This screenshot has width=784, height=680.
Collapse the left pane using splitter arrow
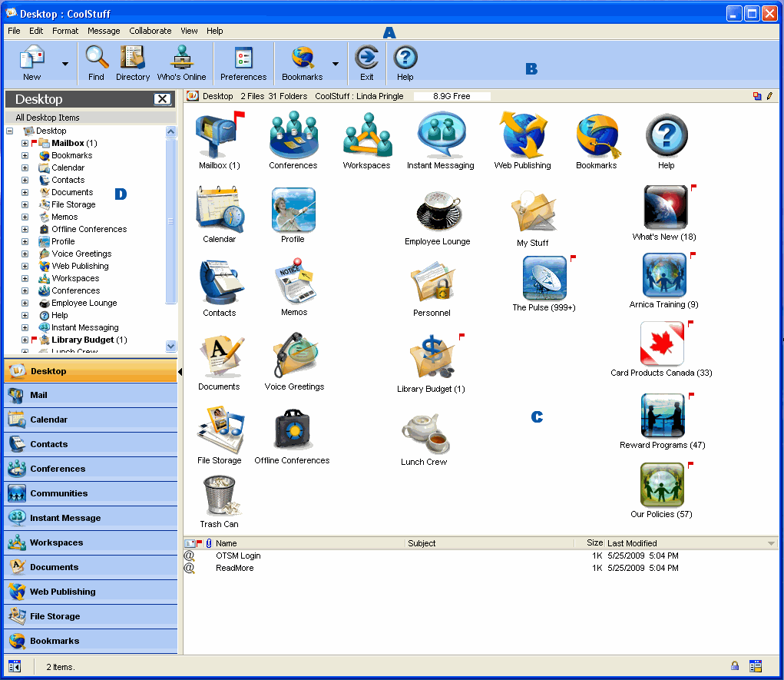180,372
